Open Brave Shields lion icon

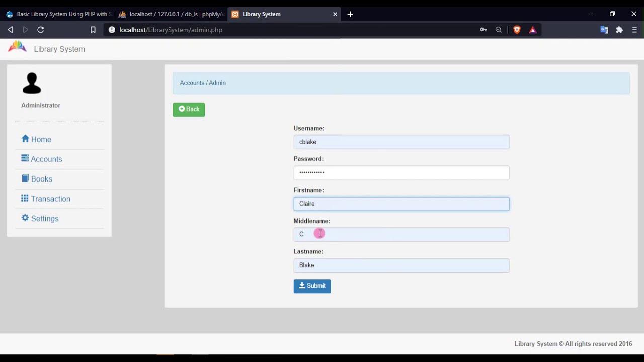pyautogui.click(x=517, y=30)
